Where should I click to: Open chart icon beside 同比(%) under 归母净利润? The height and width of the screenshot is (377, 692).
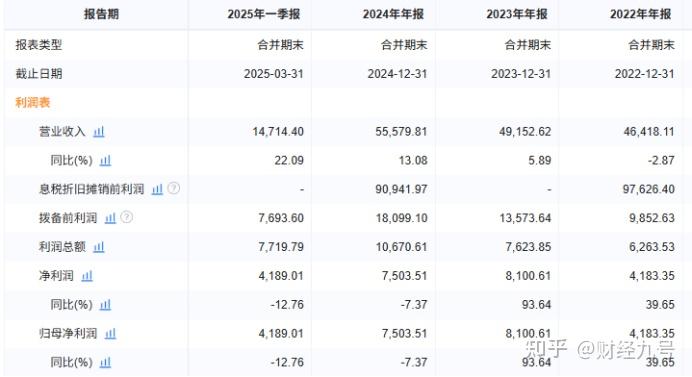click(x=105, y=362)
